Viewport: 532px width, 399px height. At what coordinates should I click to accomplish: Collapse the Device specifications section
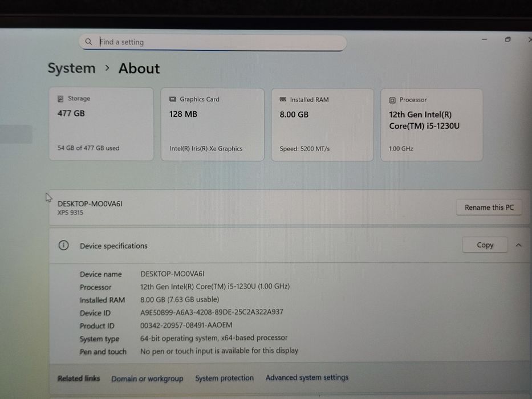pyautogui.click(x=518, y=245)
